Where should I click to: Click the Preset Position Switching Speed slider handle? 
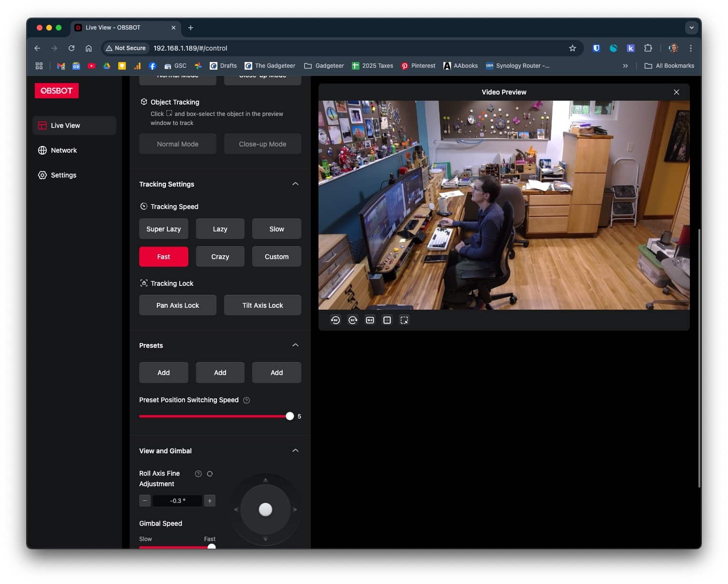(289, 417)
